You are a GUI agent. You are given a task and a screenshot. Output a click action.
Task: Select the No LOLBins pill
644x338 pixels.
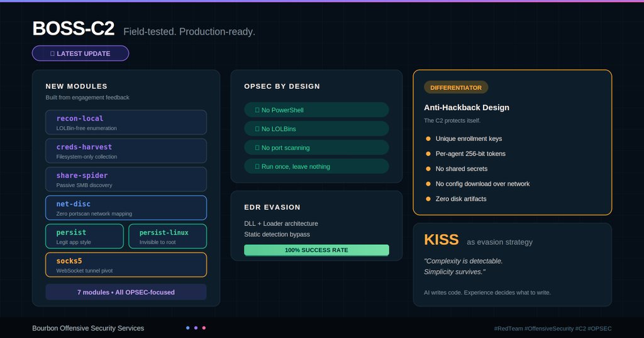click(316, 128)
